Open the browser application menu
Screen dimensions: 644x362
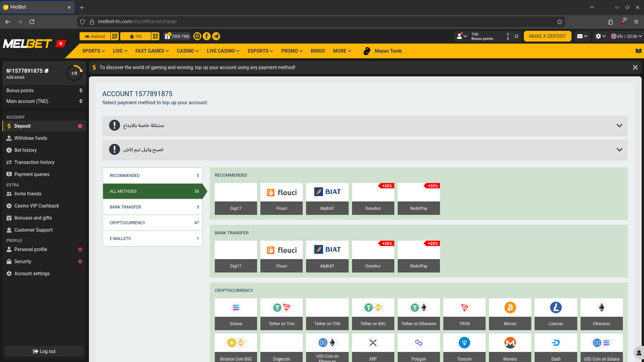pos(636,22)
